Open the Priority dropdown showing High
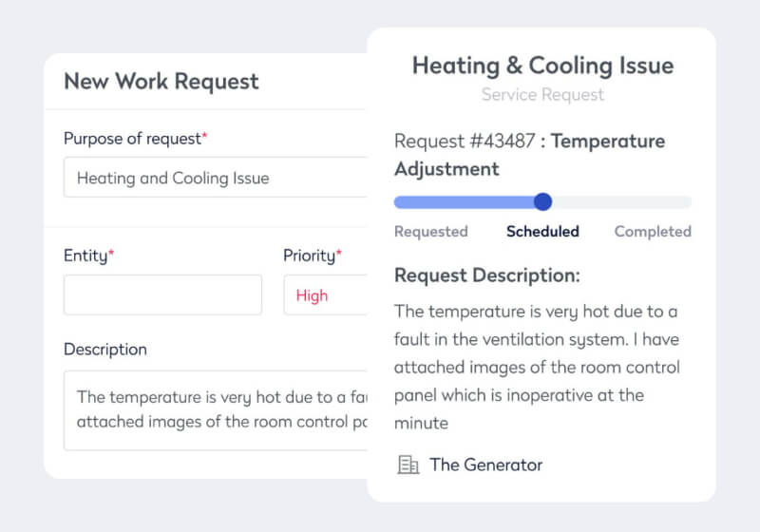The height and width of the screenshot is (532, 760). [x=325, y=295]
